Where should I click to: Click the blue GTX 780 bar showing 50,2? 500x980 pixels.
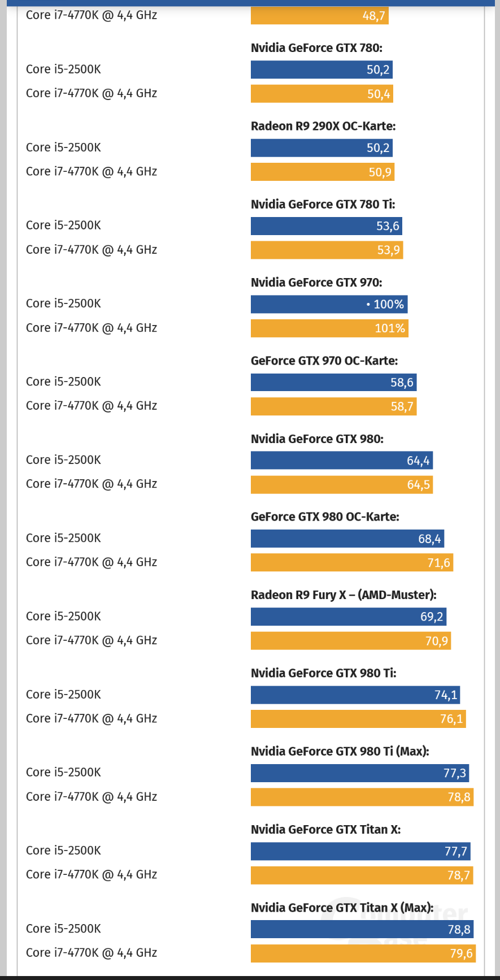(x=321, y=70)
